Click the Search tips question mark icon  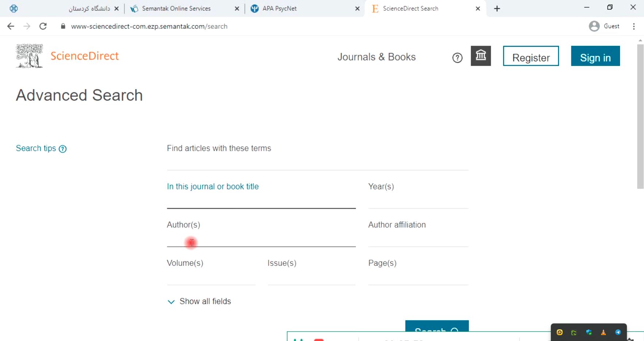63,149
